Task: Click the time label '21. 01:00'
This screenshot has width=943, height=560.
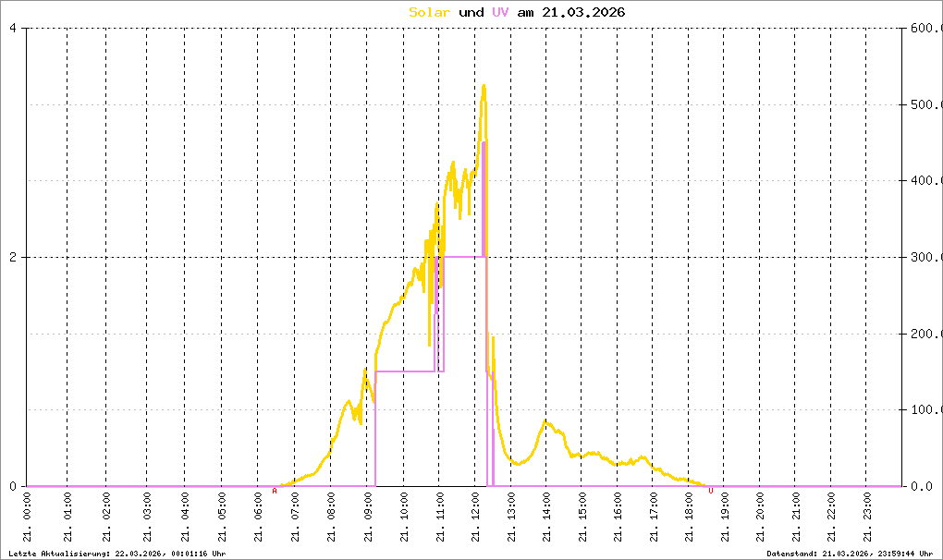Action: click(x=67, y=517)
